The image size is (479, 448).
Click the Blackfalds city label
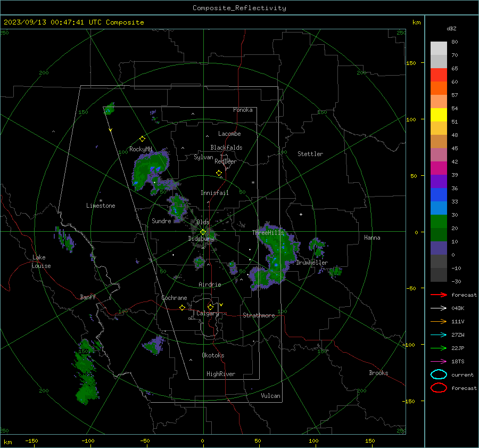pos(226,148)
